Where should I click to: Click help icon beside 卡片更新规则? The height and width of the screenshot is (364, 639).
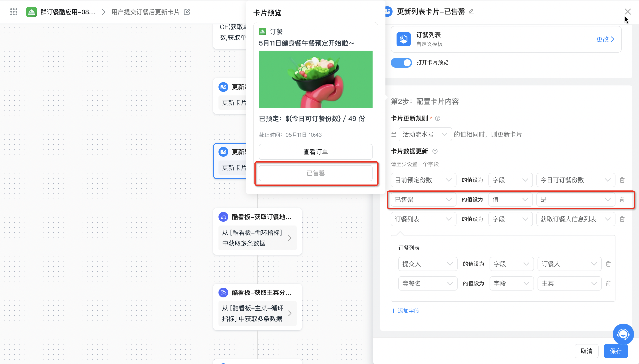point(437,118)
